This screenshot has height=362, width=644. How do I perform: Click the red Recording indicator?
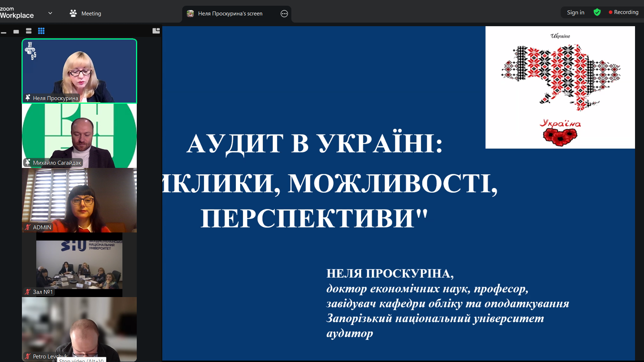[624, 12]
